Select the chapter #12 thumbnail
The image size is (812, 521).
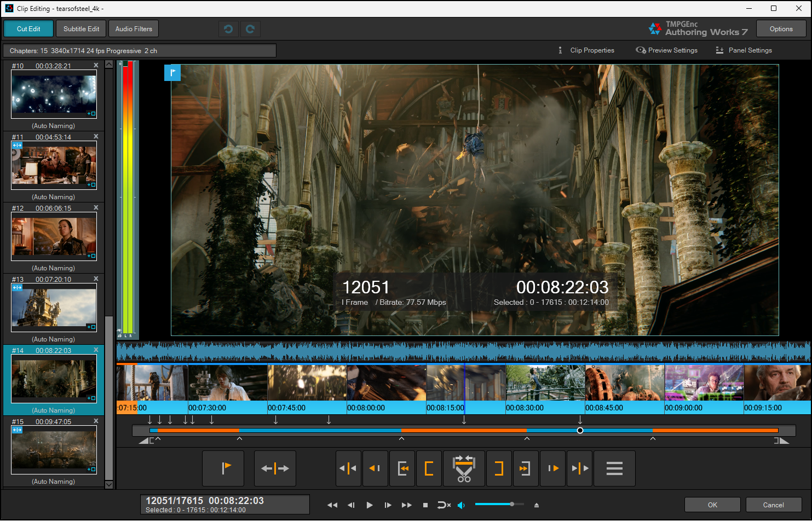pyautogui.click(x=54, y=236)
